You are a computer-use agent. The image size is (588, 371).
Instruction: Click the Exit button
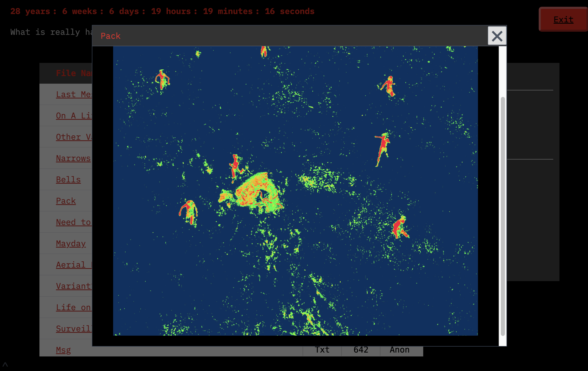563,19
